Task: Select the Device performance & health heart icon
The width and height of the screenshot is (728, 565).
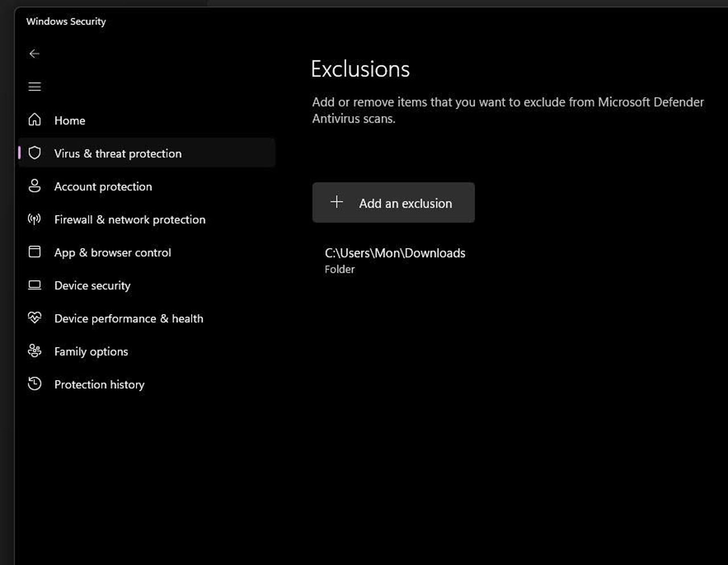Action: [x=34, y=318]
